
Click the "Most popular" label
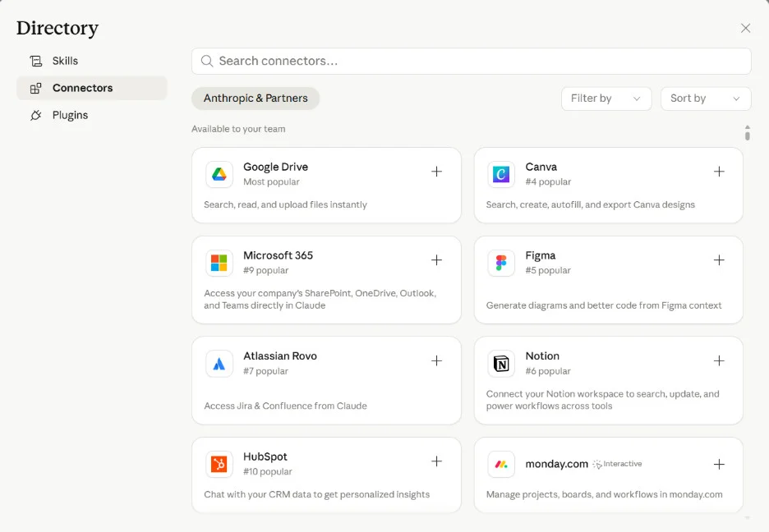tap(271, 181)
